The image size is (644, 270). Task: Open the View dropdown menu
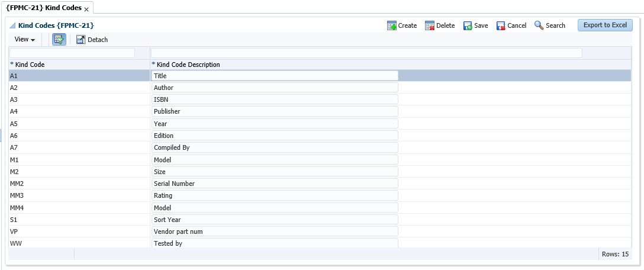click(24, 40)
